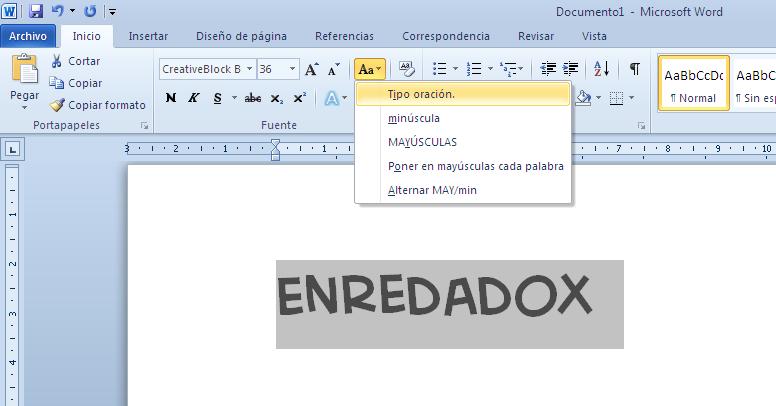The height and width of the screenshot is (406, 776).
Task: Open the Pegar dropdown arrow
Action: 24,108
